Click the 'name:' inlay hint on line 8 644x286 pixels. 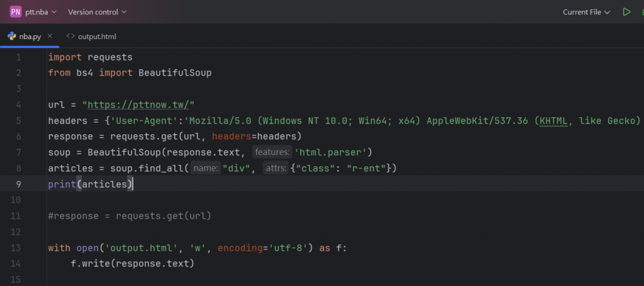(206, 168)
